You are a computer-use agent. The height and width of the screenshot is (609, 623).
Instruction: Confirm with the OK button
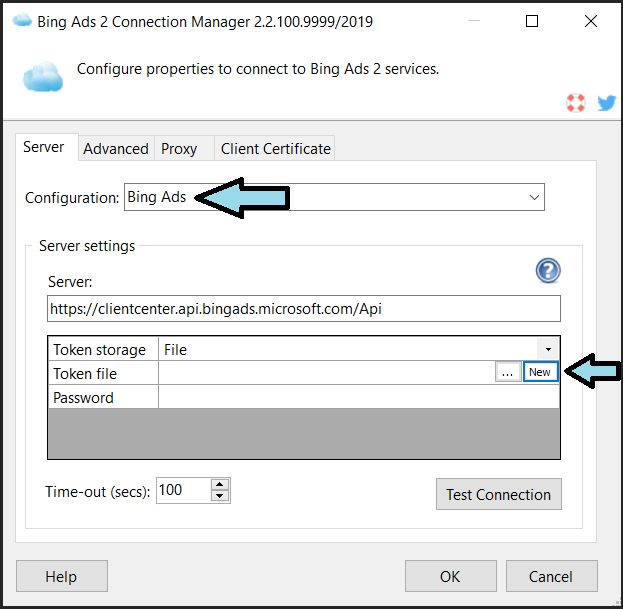[x=451, y=576]
